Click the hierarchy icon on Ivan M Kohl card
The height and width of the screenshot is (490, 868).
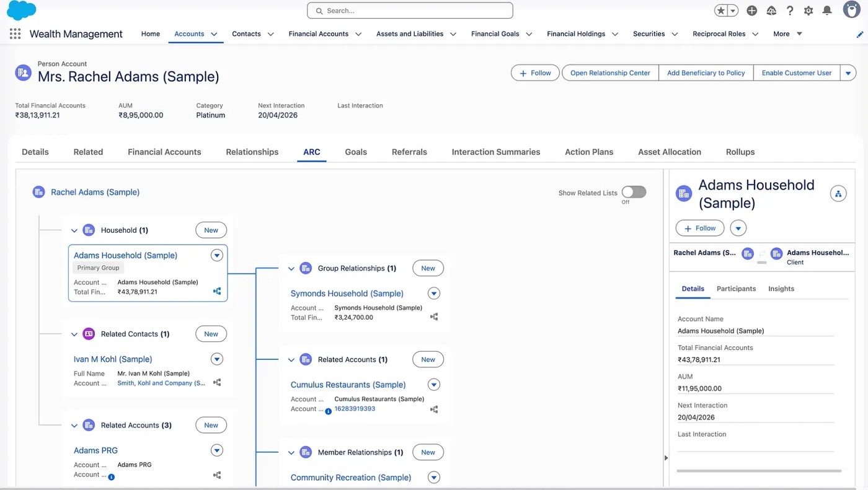pyautogui.click(x=217, y=383)
